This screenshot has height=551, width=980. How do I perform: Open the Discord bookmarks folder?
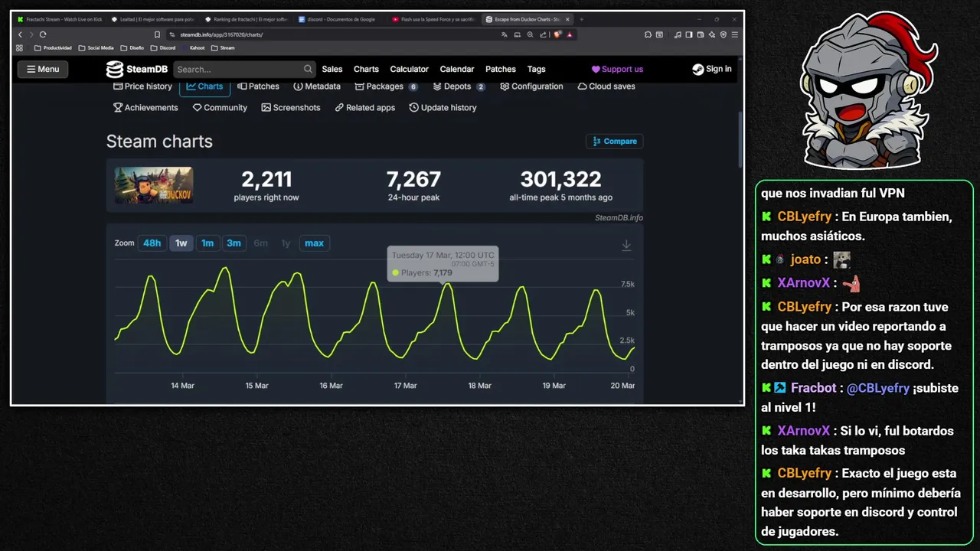(163, 47)
